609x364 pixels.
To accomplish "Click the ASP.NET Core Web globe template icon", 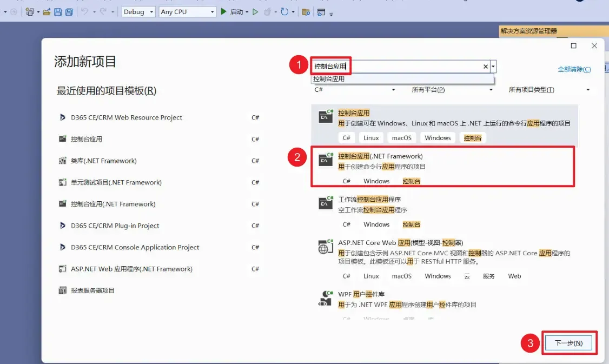I will point(325,247).
